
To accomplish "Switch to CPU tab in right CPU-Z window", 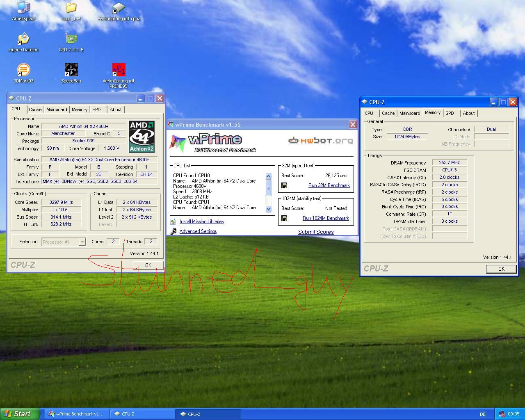I will click(x=369, y=113).
